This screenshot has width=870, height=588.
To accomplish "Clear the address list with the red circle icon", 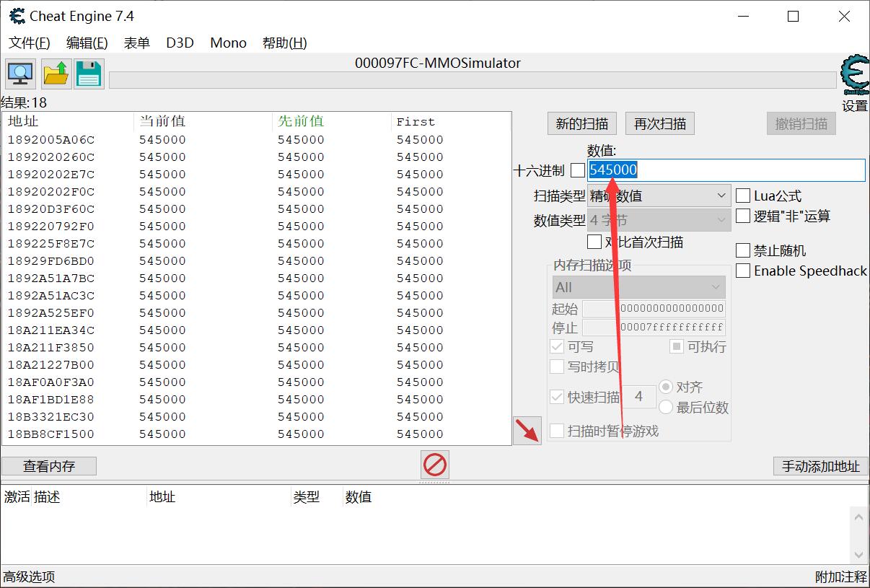I will tap(434, 465).
